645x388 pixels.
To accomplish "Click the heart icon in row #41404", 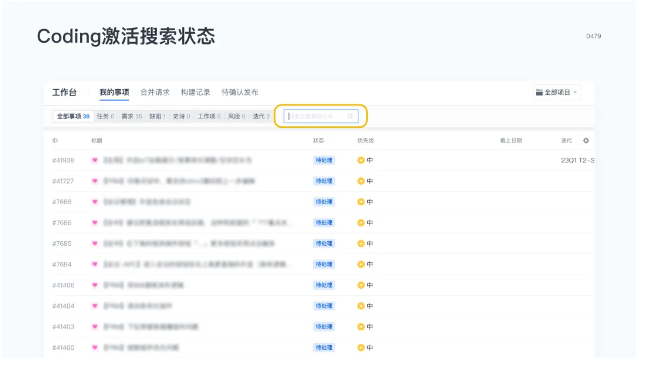I will pos(95,306).
